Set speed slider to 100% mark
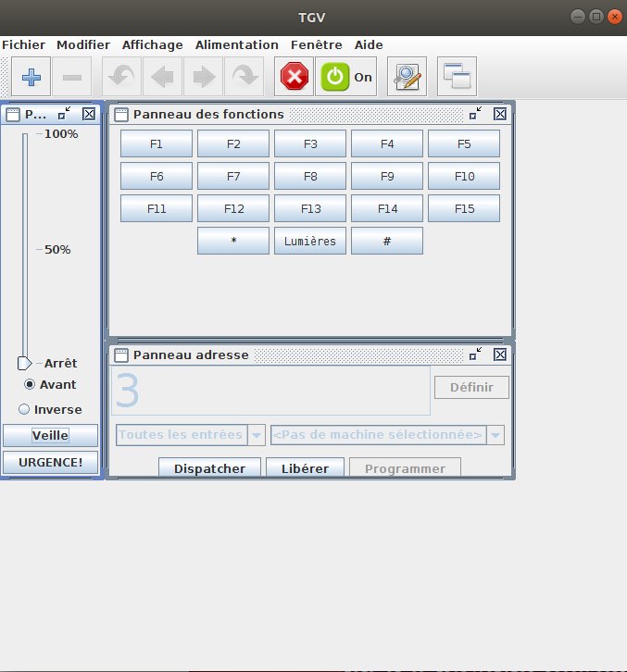This screenshot has height=672, width=627. [x=25, y=134]
